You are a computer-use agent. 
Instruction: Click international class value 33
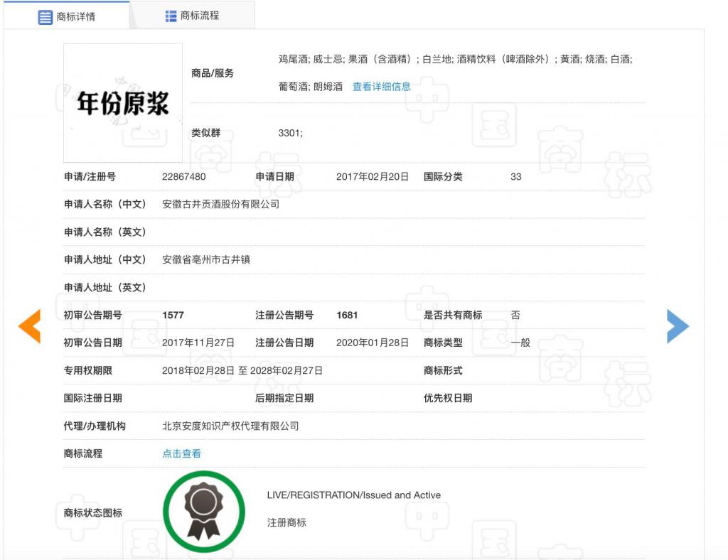[516, 176]
